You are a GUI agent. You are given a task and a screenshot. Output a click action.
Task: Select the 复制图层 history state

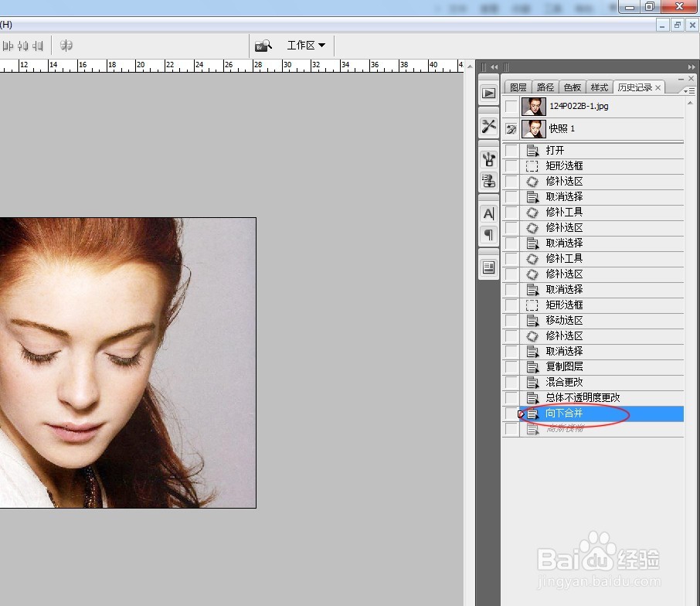(x=564, y=367)
